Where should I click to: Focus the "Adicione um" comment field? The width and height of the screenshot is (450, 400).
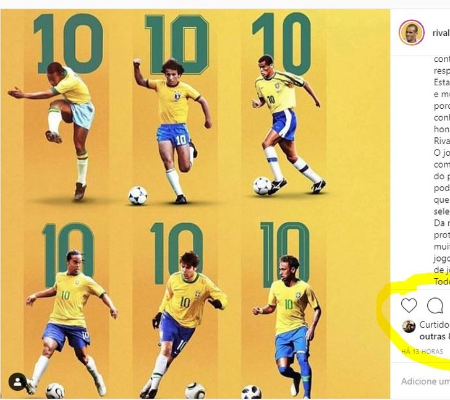425,381
